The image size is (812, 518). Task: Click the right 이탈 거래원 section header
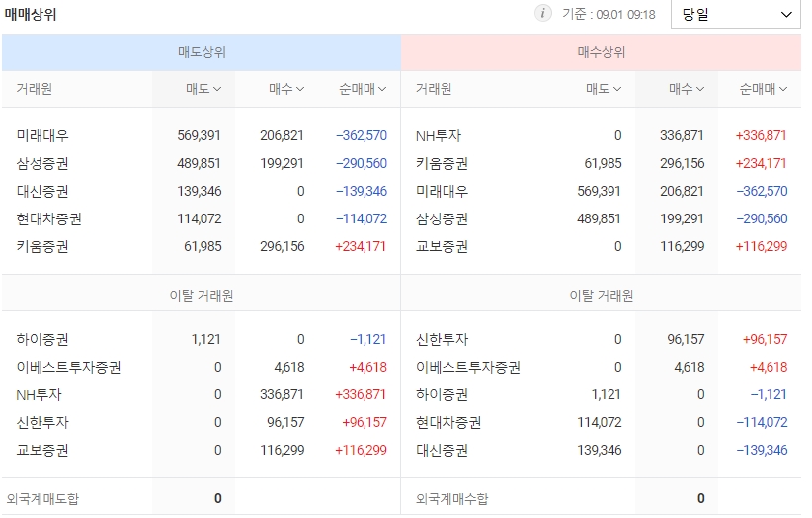point(602,296)
